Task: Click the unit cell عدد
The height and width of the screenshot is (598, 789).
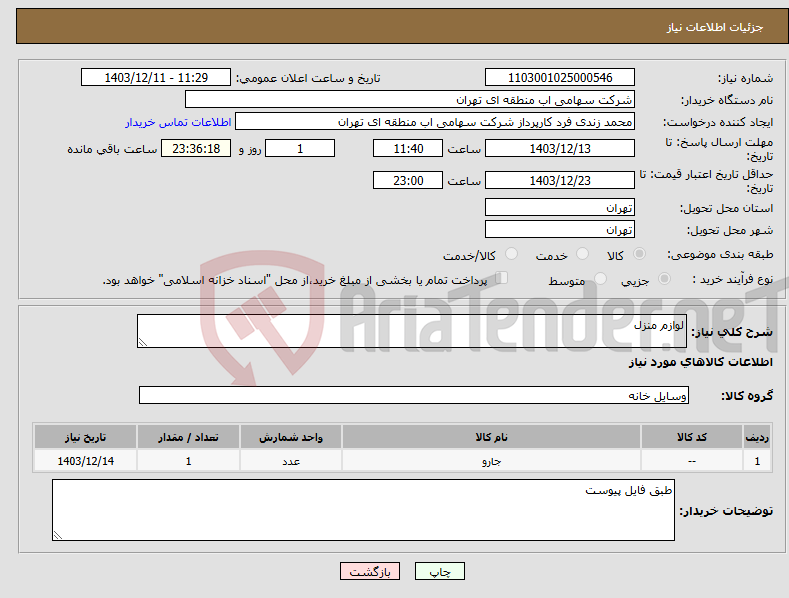Action: point(291,461)
